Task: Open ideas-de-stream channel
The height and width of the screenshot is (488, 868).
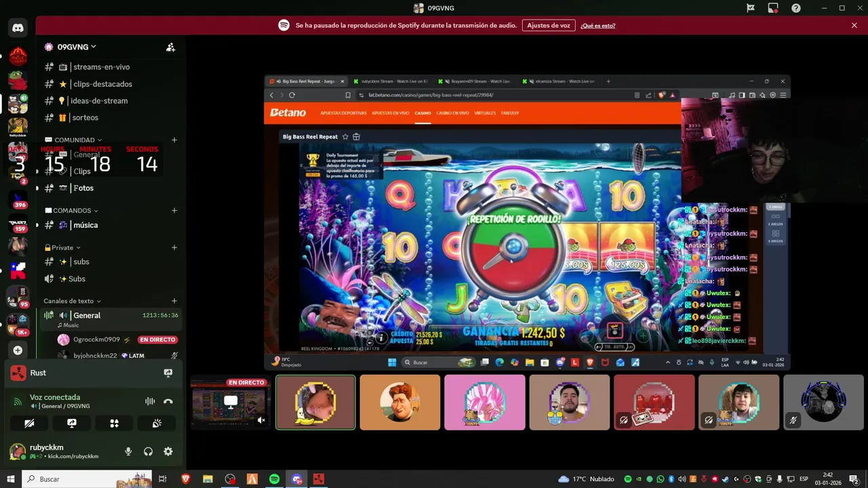Action: click(x=111, y=101)
